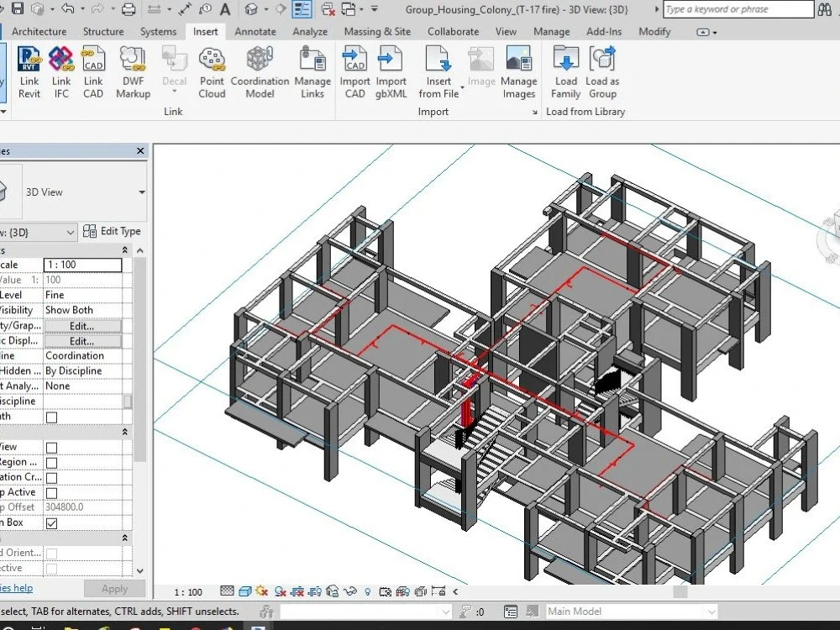Switch to the Systems tab
The width and height of the screenshot is (840, 630).
[x=158, y=32]
